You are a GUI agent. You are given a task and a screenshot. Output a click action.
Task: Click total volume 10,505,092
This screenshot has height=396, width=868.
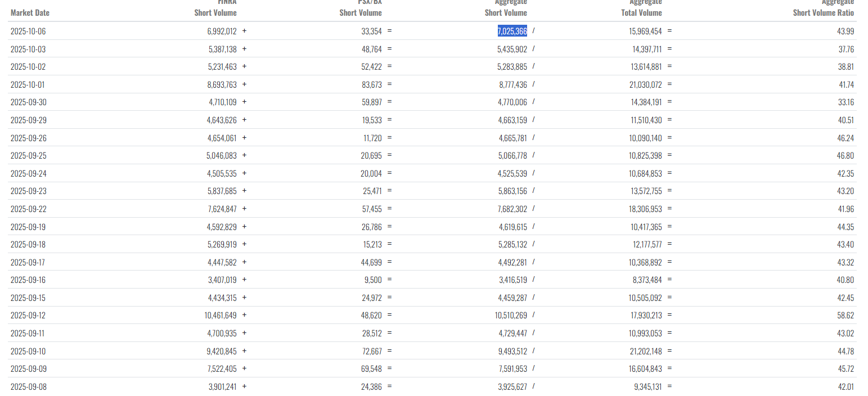pyautogui.click(x=646, y=298)
